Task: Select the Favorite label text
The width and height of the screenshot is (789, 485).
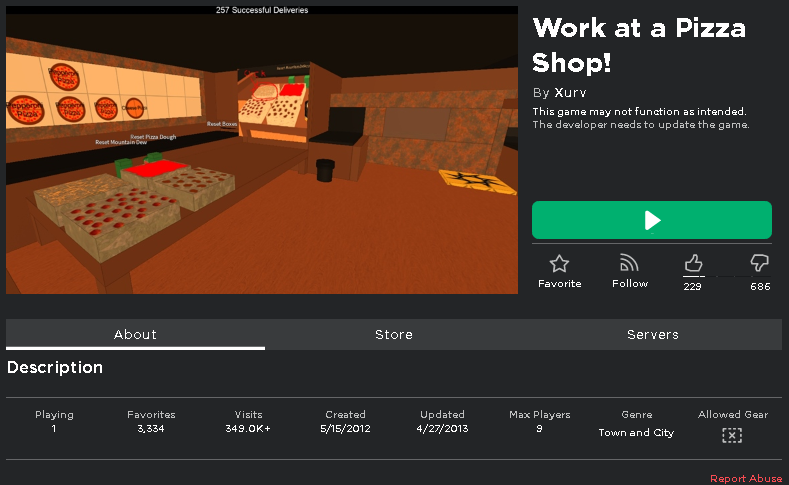Action: click(560, 284)
